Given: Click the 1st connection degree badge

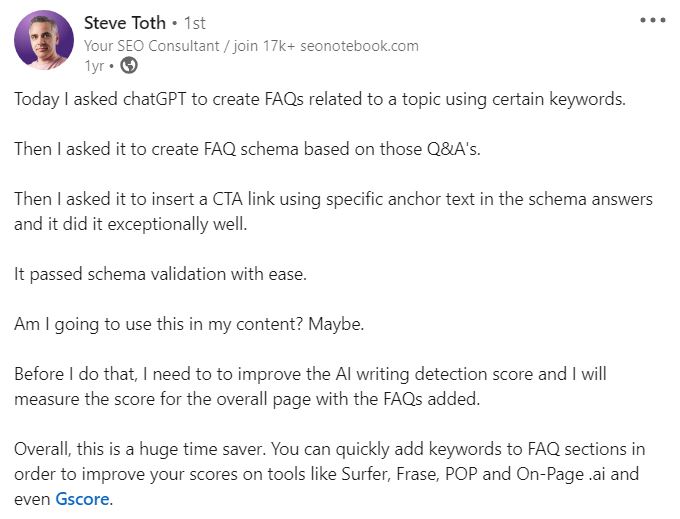Looking at the screenshot, I should pyautogui.click(x=195, y=23).
